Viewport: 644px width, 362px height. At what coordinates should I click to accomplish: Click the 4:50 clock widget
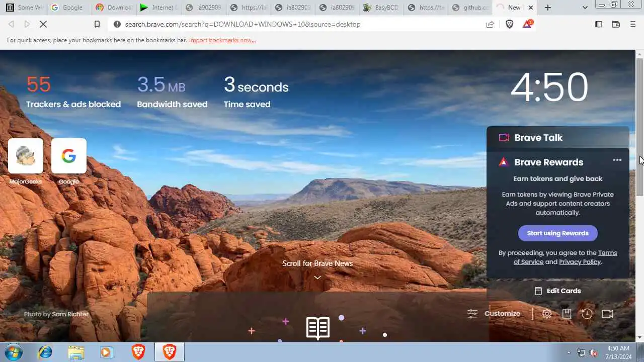[549, 87]
